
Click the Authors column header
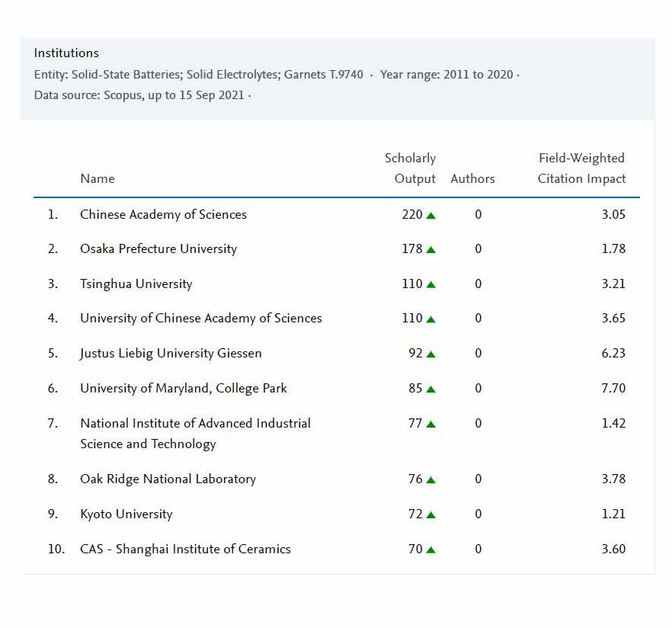click(472, 179)
